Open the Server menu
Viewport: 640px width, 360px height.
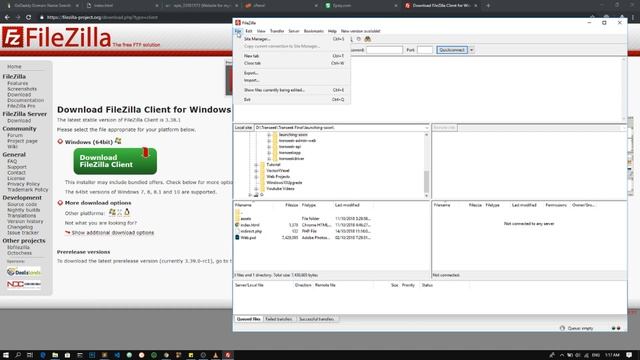(x=294, y=31)
